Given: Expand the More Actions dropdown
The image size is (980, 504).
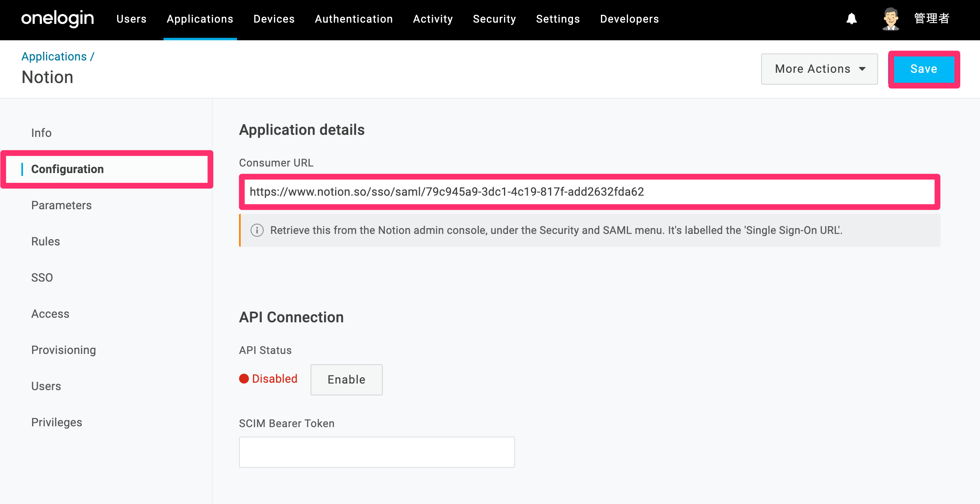Looking at the screenshot, I should pyautogui.click(x=819, y=69).
